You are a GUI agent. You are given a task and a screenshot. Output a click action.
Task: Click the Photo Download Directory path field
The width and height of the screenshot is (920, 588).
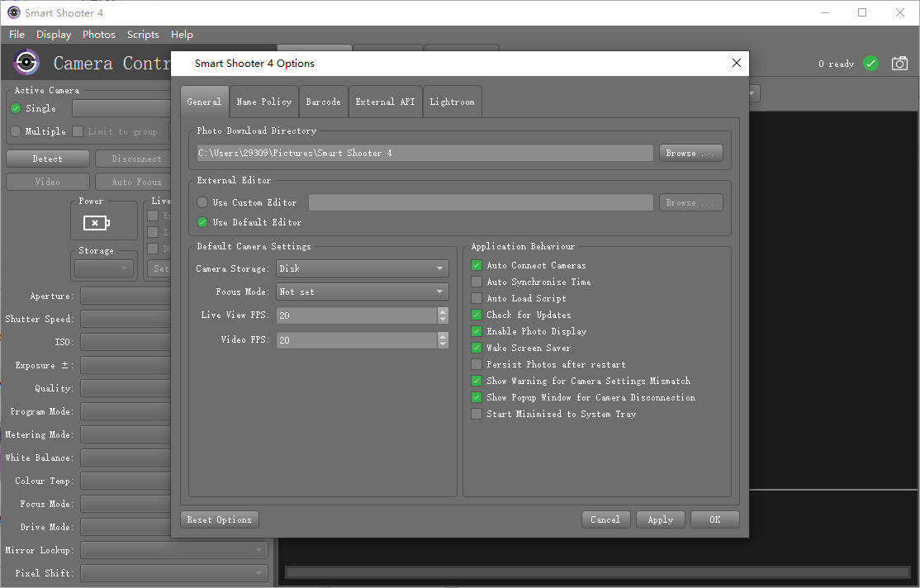(424, 153)
